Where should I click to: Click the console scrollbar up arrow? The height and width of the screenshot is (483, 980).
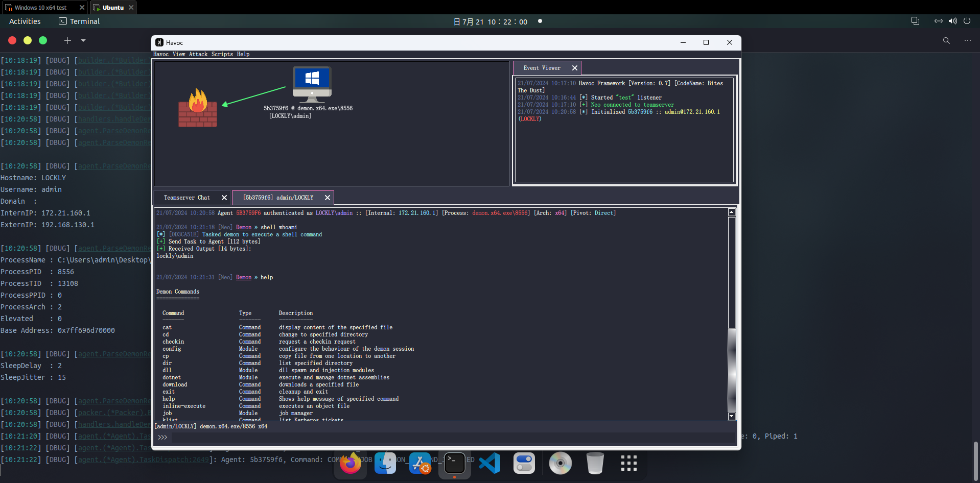tap(732, 212)
